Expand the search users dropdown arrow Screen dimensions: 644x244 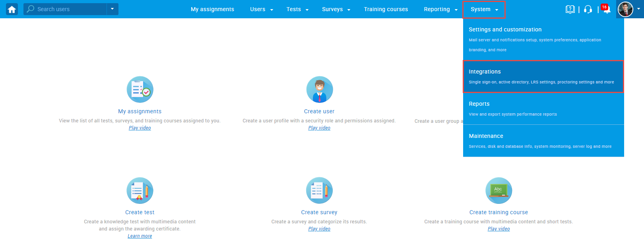click(x=113, y=9)
